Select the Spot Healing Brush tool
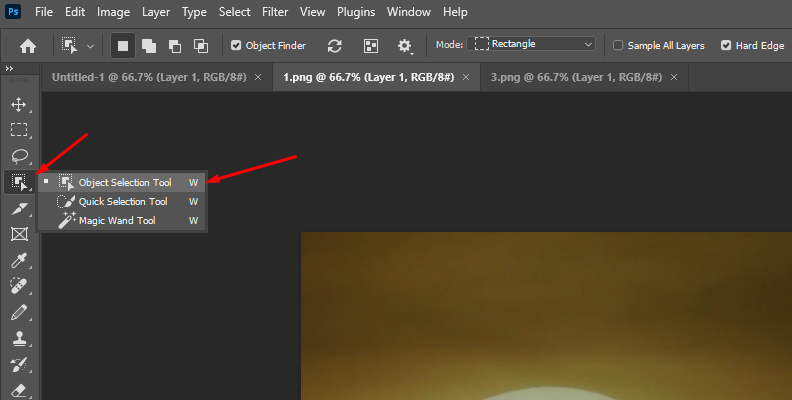 click(19, 286)
